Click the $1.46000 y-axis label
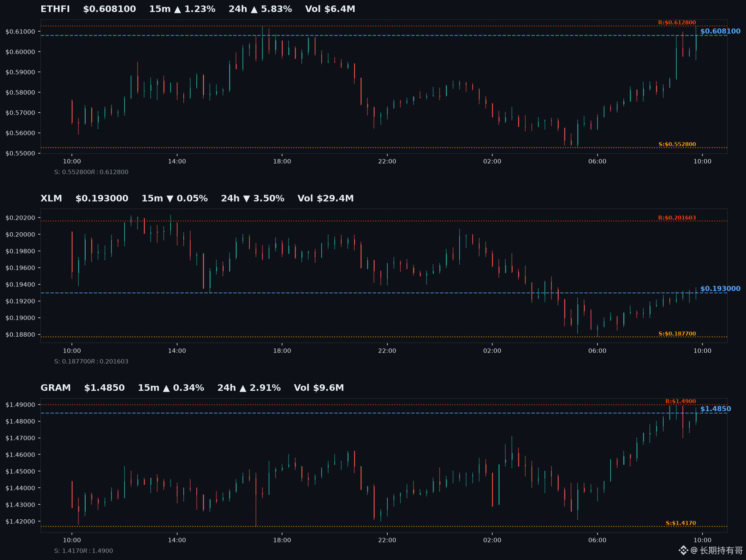 [x=20, y=455]
